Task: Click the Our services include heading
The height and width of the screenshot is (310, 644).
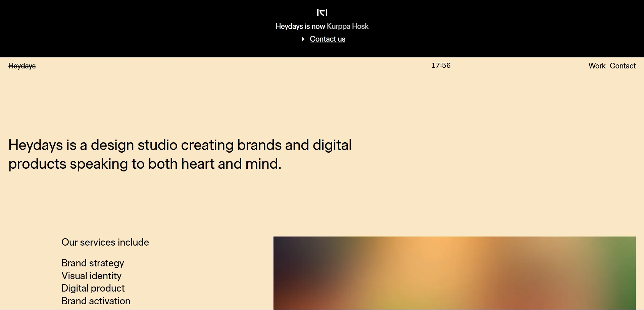Action: click(x=105, y=242)
